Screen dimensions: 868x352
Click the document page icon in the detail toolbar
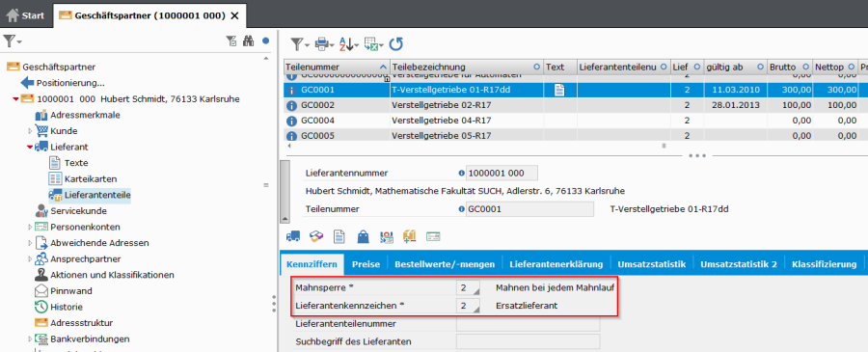[x=339, y=237]
